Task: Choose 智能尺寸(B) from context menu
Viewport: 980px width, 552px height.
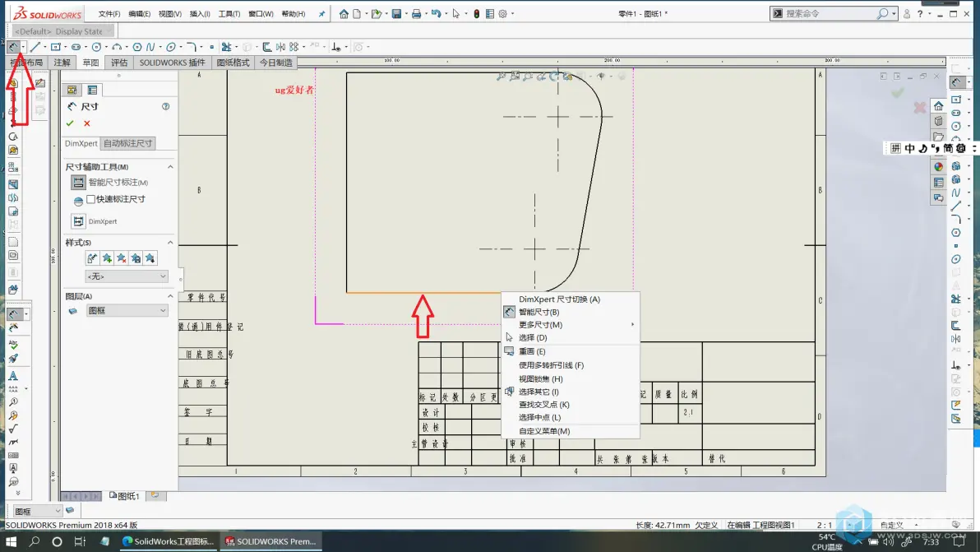Action: click(570, 312)
